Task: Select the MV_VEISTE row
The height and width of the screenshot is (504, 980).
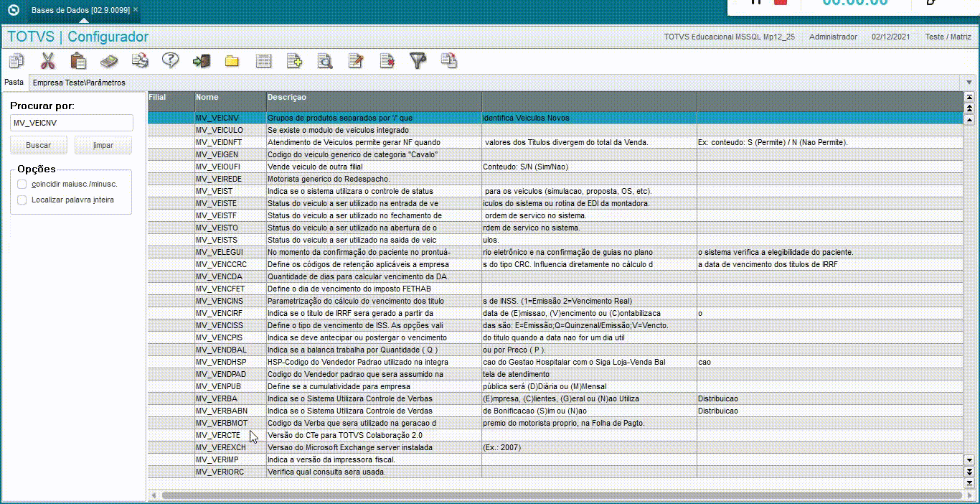Action: click(x=555, y=203)
